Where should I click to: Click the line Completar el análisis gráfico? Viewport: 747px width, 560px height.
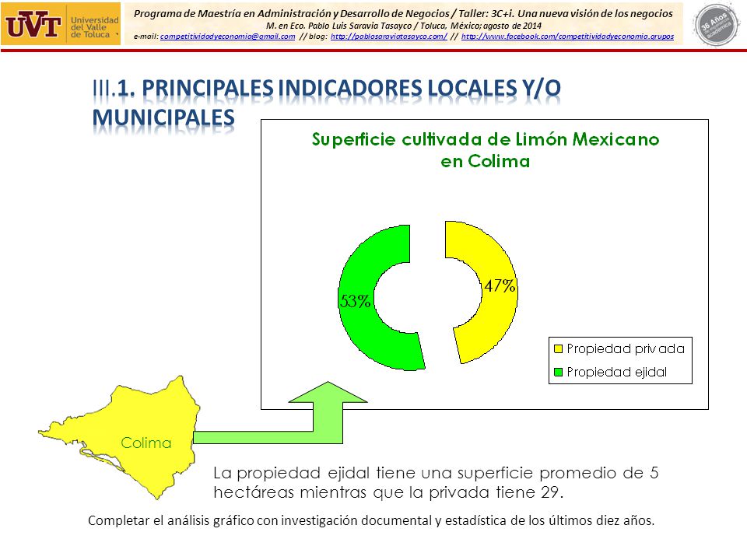coord(371,520)
